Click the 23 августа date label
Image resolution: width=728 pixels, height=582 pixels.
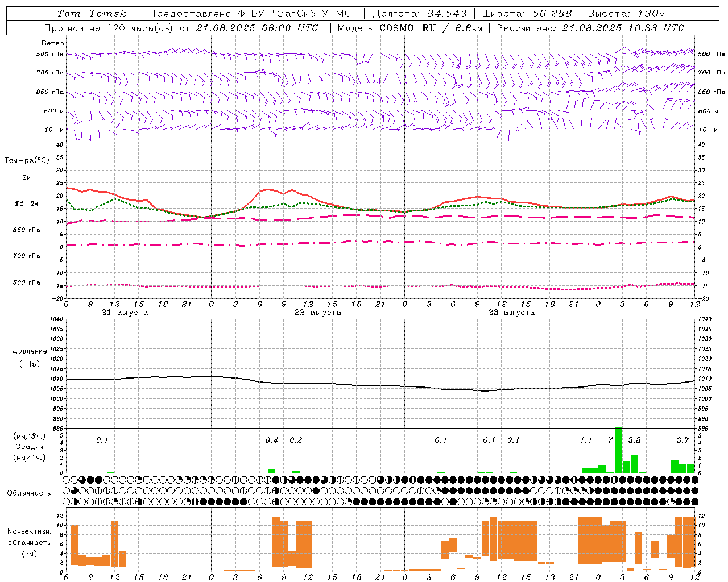pos(511,313)
